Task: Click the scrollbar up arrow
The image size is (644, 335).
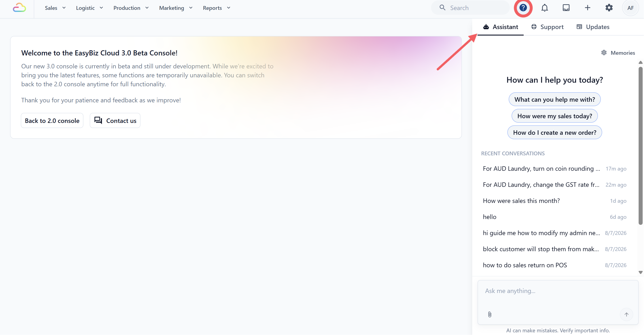Action: pos(641,62)
